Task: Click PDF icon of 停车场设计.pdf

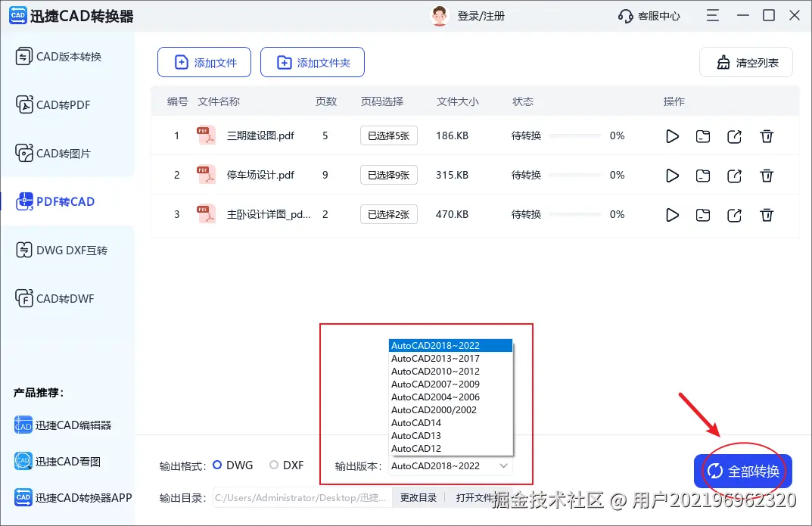Action: (x=206, y=175)
